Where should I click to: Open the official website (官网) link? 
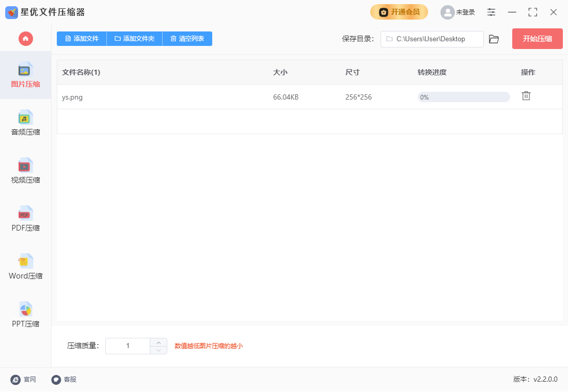click(23, 380)
